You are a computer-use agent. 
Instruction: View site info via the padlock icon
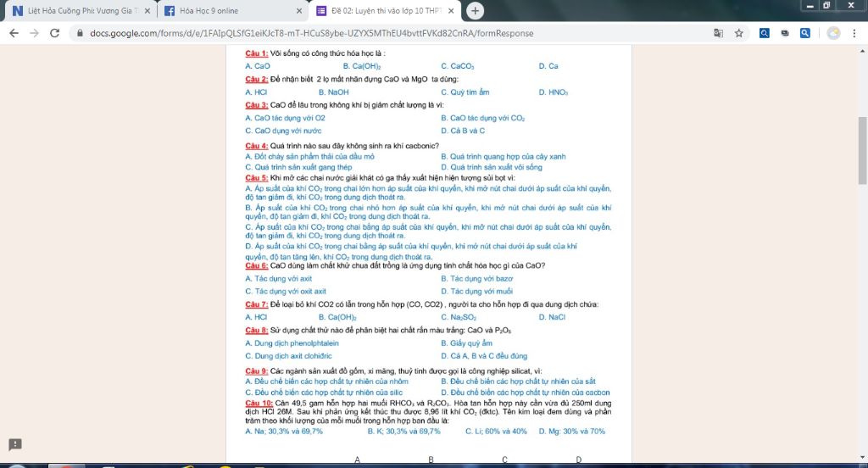80,33
